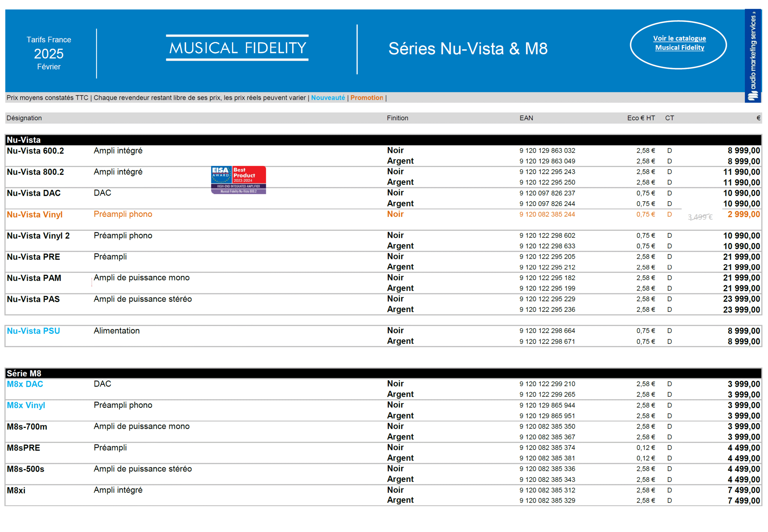Select the Nu-Vista Vinyl promotion product name
Screen dimensions: 768x532
pos(35,214)
